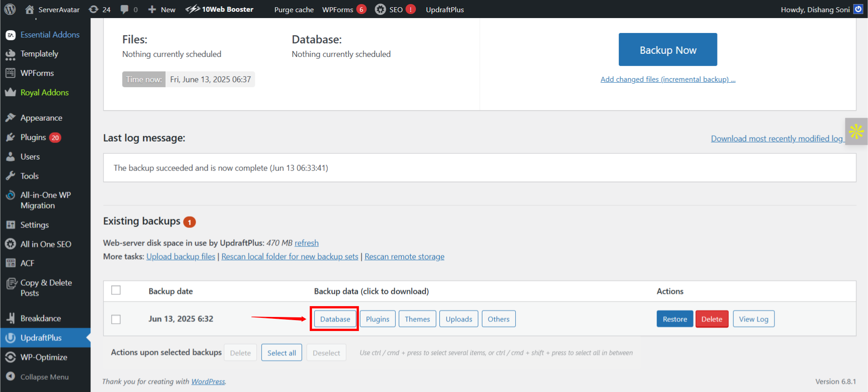Download the Database backup data

[x=335, y=319]
